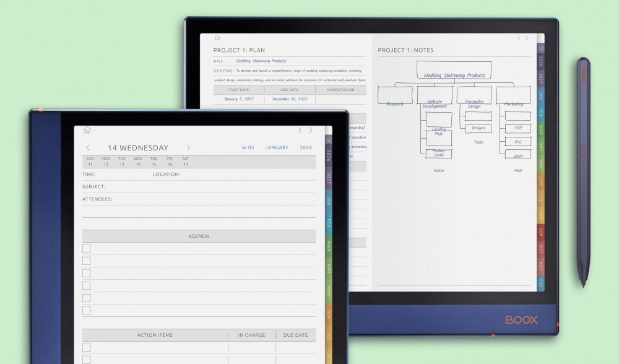Select Thursday the 15th in the week strip

153,162
